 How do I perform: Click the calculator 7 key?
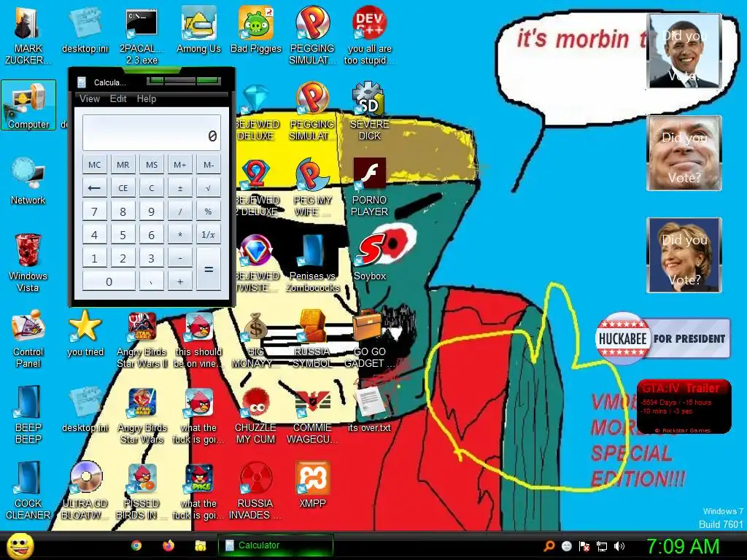(94, 211)
